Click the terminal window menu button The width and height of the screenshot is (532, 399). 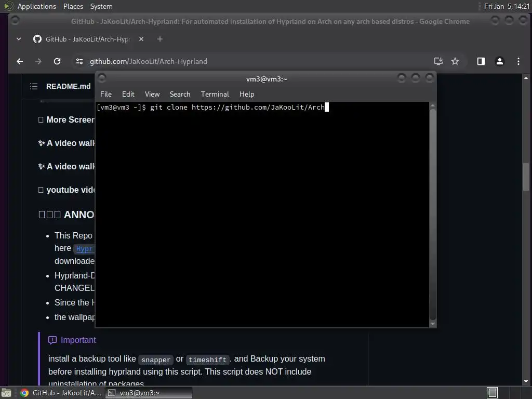[102, 78]
